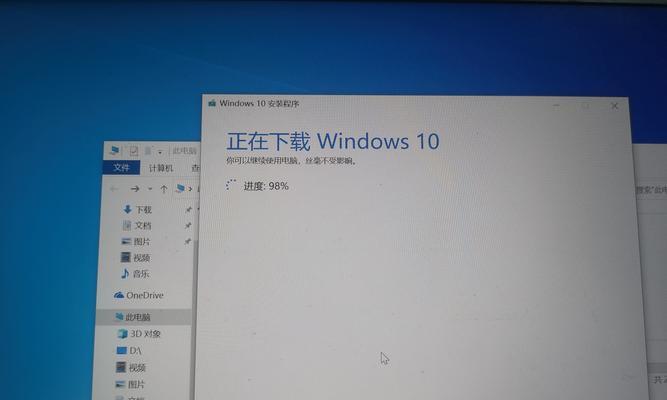Click the Windows 10 安装程序 title bar icon

212,103
